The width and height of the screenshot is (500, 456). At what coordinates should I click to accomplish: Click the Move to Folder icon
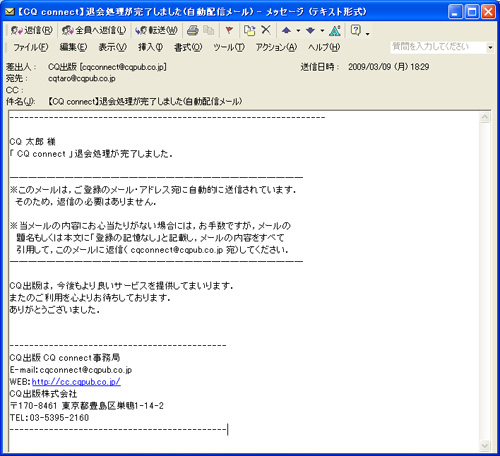(x=249, y=30)
